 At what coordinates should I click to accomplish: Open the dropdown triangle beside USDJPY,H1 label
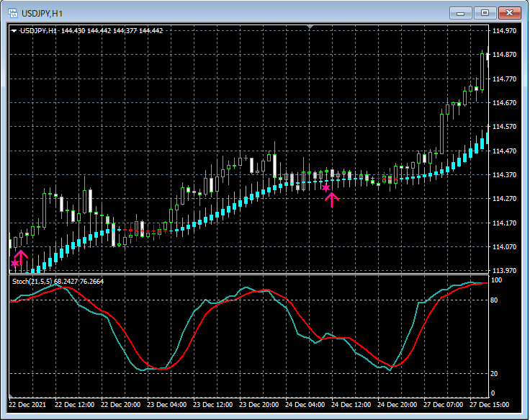coord(14,30)
